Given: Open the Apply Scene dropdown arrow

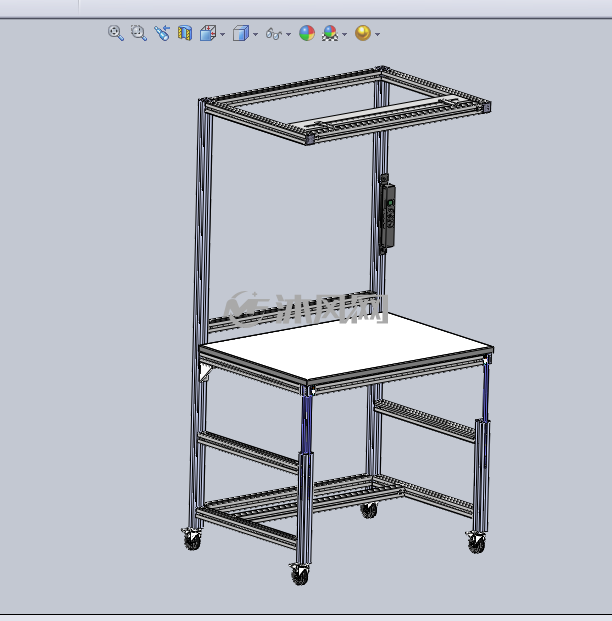Looking at the screenshot, I should 344,34.
